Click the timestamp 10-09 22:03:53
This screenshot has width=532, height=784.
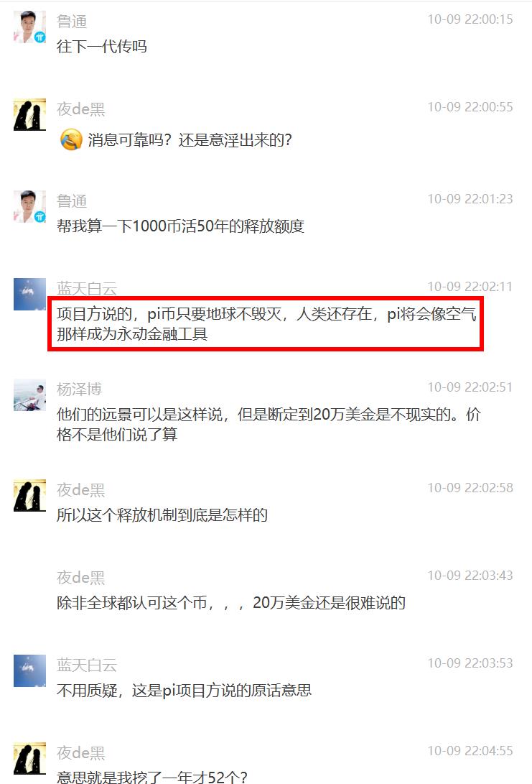(x=470, y=663)
